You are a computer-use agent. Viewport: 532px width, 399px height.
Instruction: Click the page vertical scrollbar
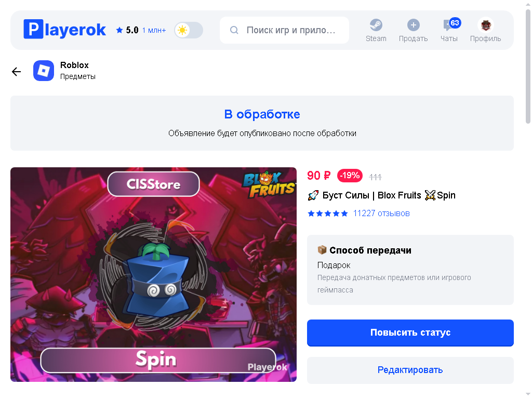[528, 66]
